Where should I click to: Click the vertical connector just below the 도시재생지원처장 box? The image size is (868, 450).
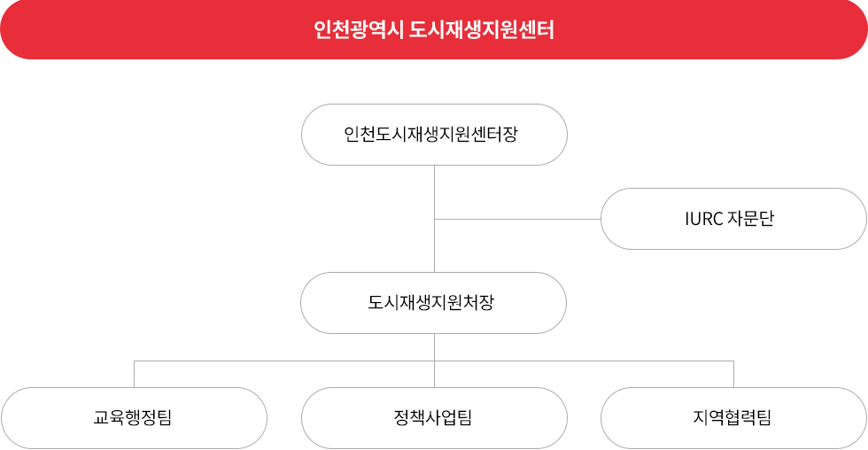435,346
